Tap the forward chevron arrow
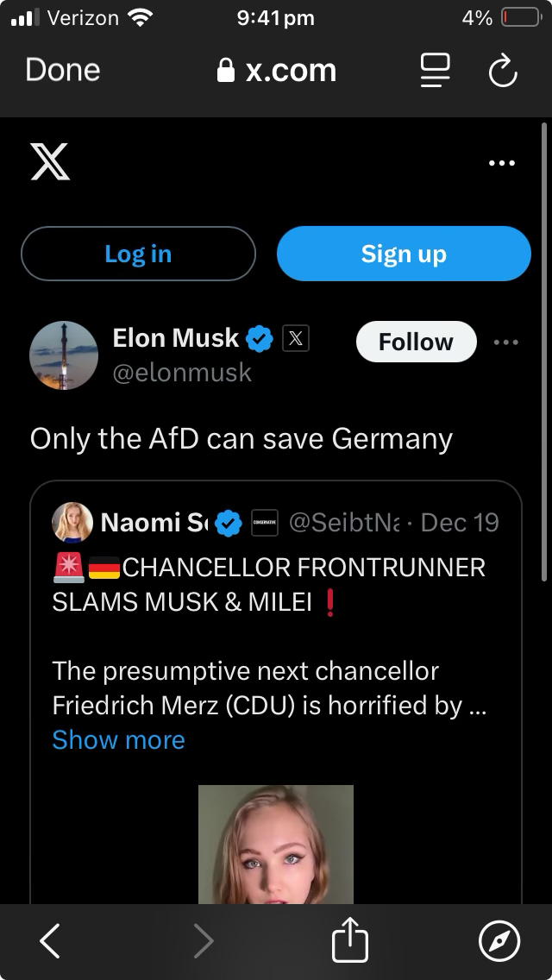Screen dimensions: 552x980 pyautogui.click(x=204, y=941)
